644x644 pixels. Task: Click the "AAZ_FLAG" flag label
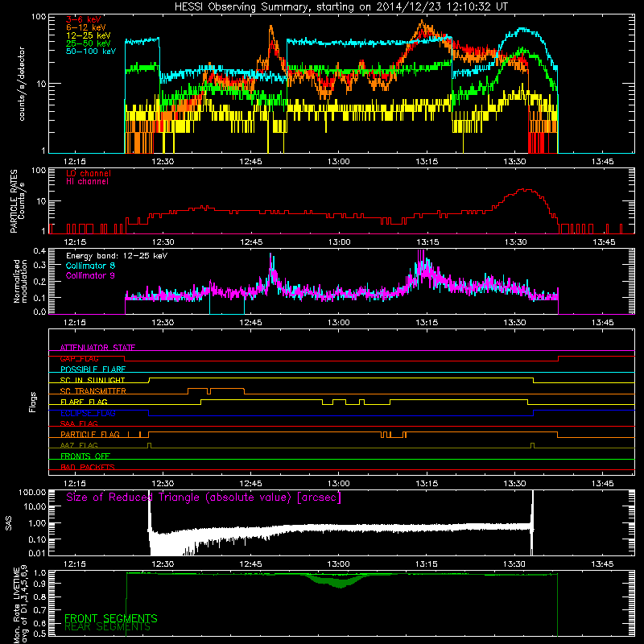click(79, 445)
